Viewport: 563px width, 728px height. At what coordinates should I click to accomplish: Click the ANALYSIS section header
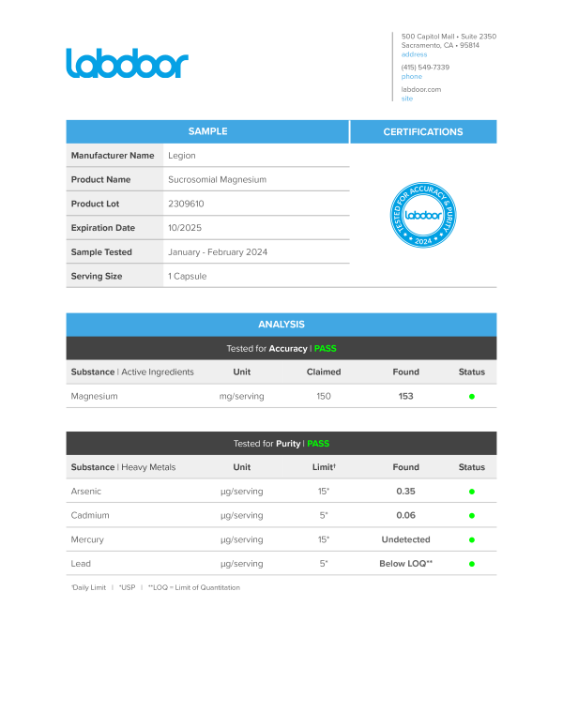pos(281,325)
